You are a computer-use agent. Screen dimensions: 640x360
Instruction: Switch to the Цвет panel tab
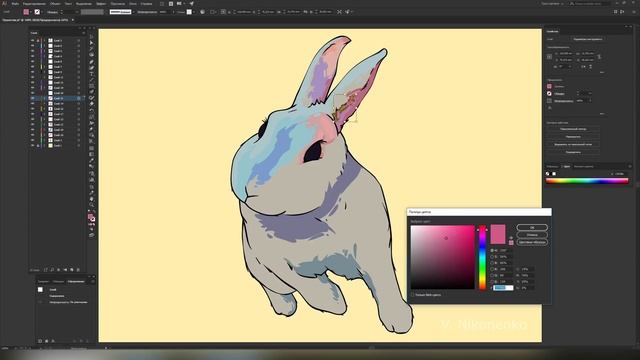tap(567, 167)
